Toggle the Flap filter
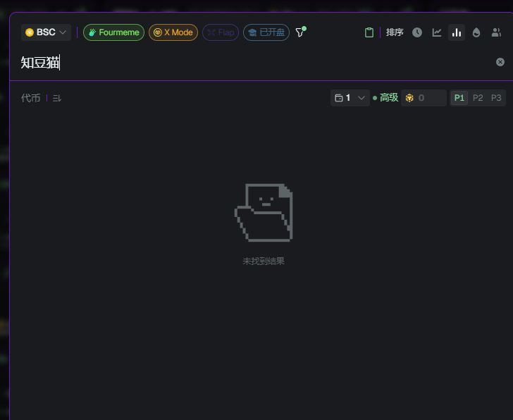This screenshot has height=420, width=513. point(221,32)
